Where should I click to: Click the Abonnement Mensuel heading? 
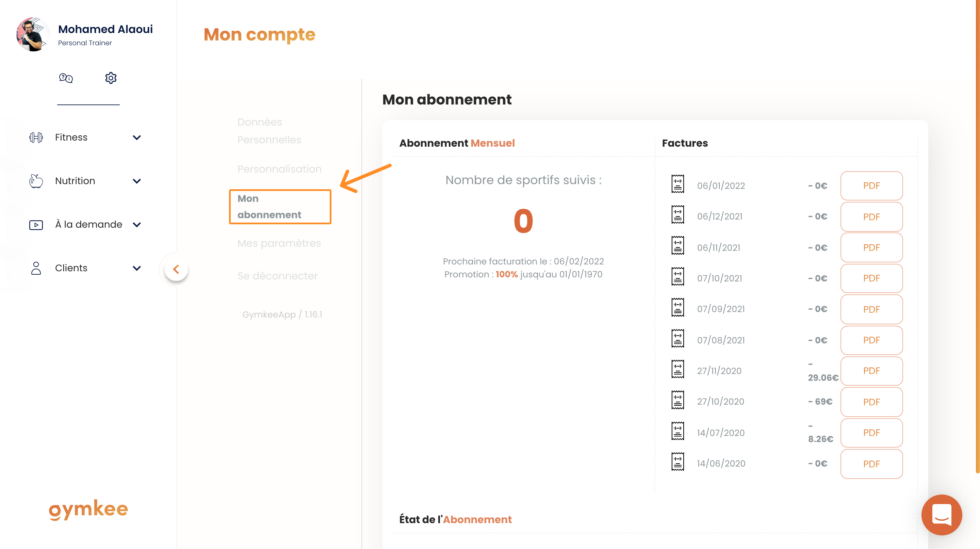457,143
